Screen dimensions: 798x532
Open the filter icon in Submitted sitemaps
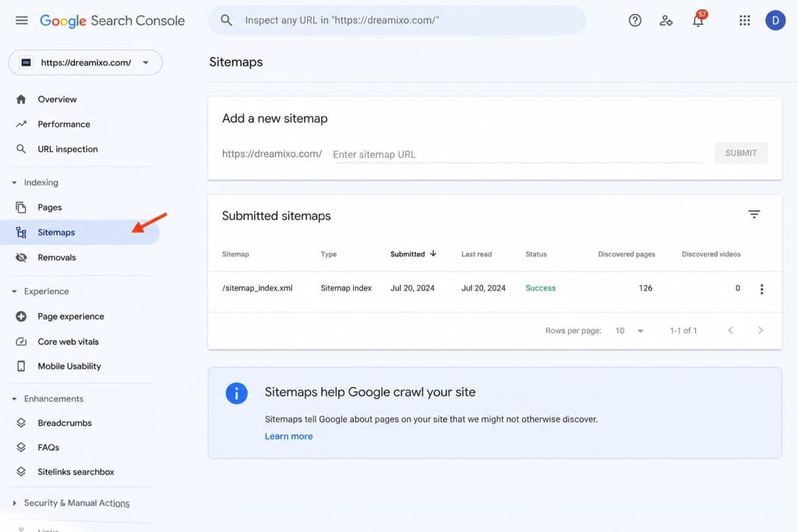point(754,214)
